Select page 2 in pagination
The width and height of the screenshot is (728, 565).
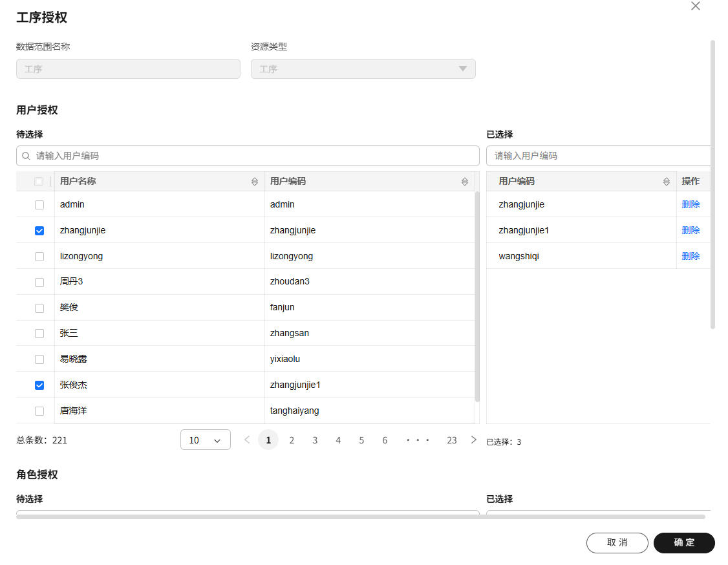[x=292, y=440]
